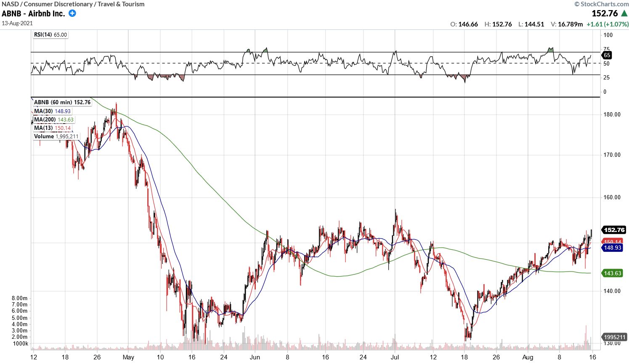Click the MA(13) 150.14 legend entry
The image size is (629, 364).
tap(52, 128)
